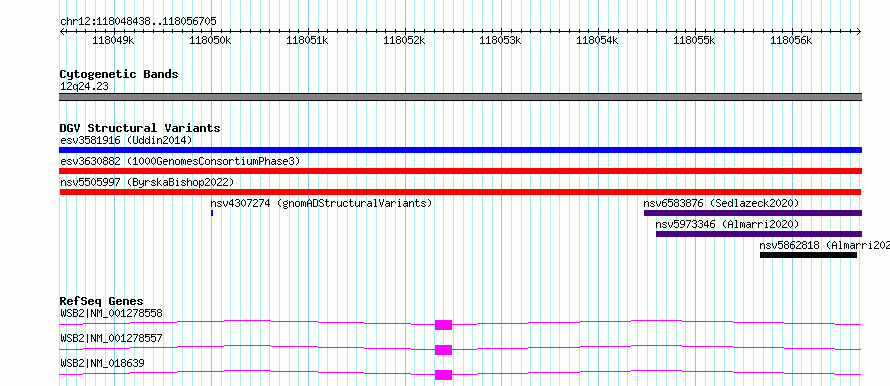Viewport: 890px width, 386px height.
Task: Click the 118051k ruler tick label
Action: point(307,41)
